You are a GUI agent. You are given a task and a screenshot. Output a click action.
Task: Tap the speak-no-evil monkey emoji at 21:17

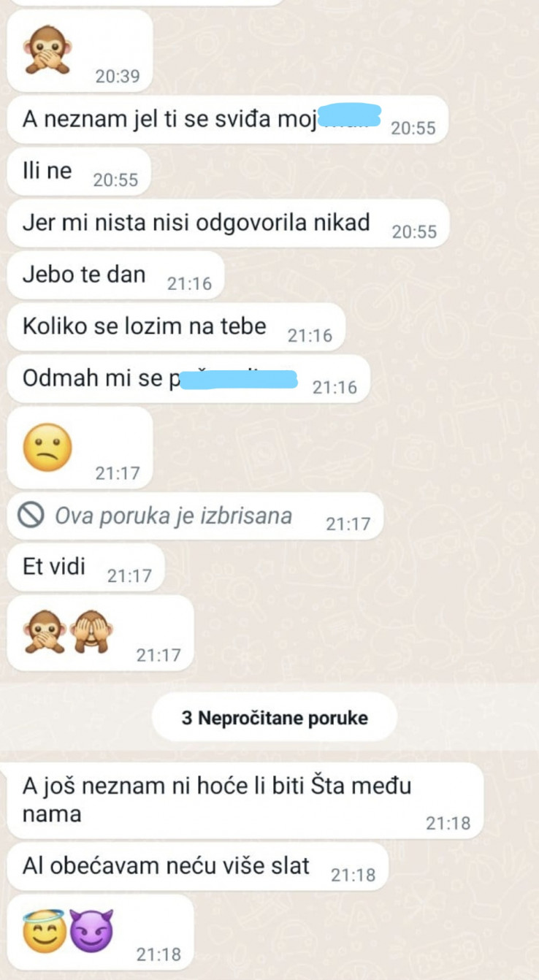[47, 631]
